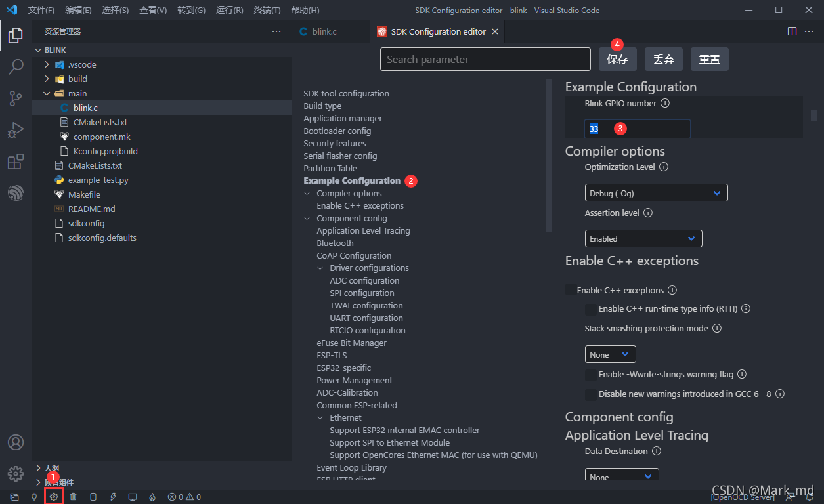The image size is (824, 504).
Task: Open SDK Configuration editor gear in status bar
Action: coord(54,497)
